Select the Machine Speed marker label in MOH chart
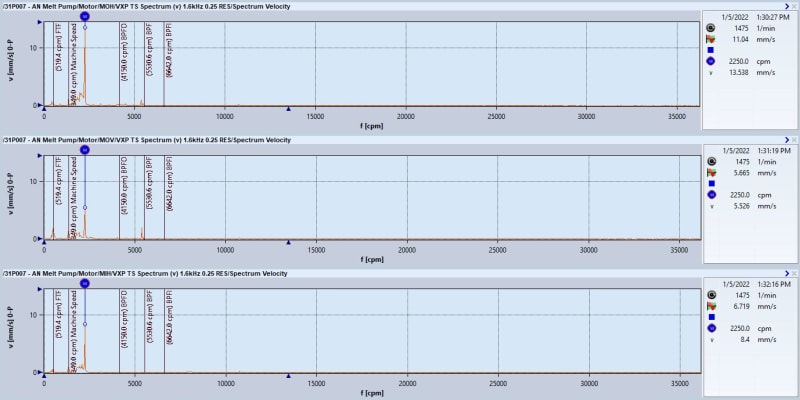The width and height of the screenshot is (800, 400). click(73, 64)
